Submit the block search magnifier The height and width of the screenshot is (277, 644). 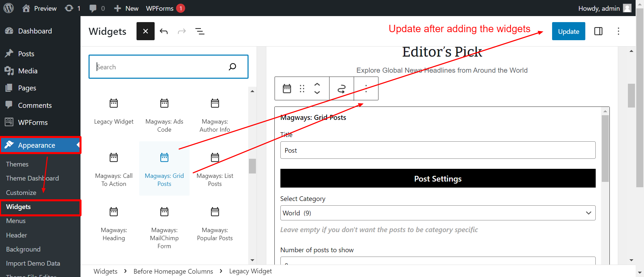click(x=232, y=67)
